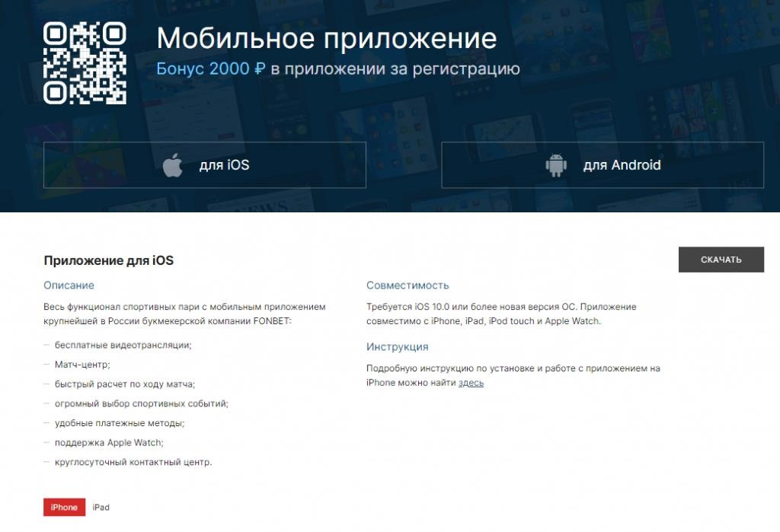Image resolution: width=780 pixels, height=532 pixels.
Task: Click "быстрый расчет по ходу матча" item
Action: click(125, 384)
